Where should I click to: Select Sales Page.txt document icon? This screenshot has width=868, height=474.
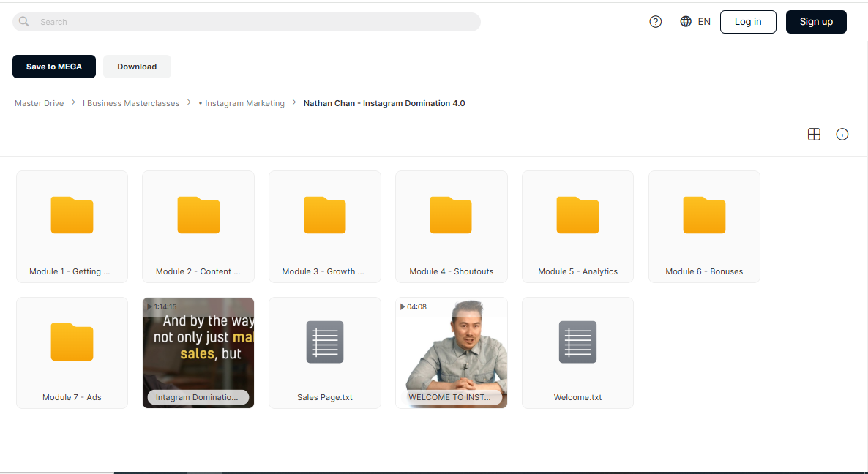[x=325, y=342]
